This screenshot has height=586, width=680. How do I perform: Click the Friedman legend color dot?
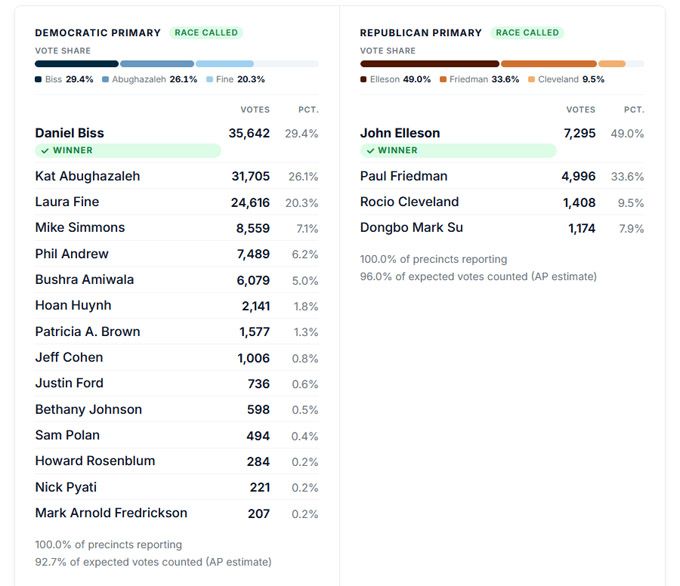coord(443,79)
